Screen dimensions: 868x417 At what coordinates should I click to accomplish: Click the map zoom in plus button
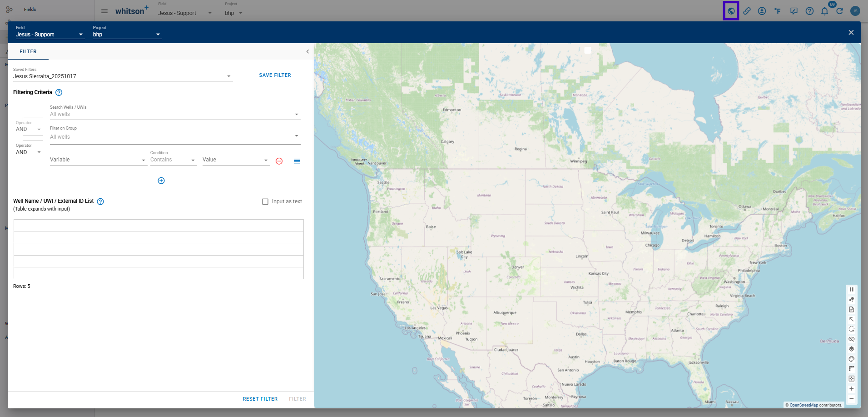[x=852, y=389]
